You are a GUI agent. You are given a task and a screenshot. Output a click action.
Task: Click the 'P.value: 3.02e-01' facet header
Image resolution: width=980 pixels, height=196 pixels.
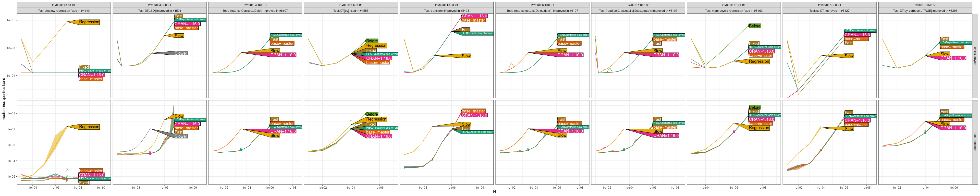(x=159, y=5)
